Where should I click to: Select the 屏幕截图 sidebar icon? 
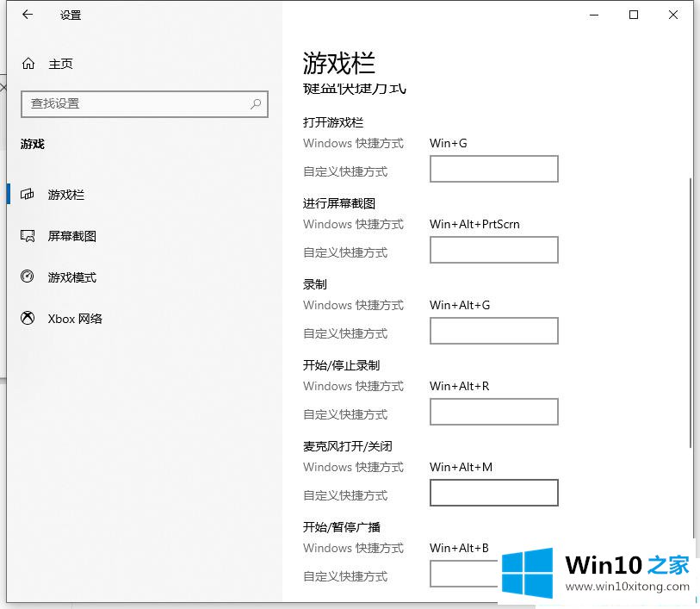coord(28,236)
